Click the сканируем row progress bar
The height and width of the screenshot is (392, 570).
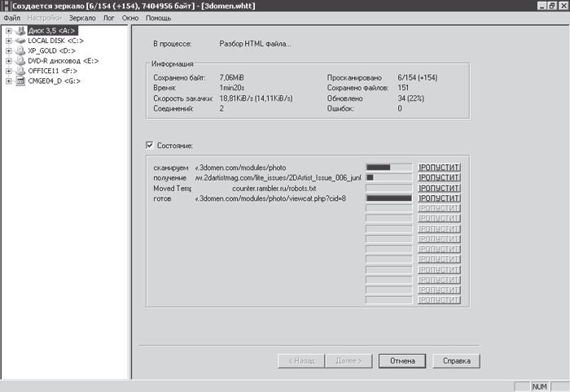389,168
